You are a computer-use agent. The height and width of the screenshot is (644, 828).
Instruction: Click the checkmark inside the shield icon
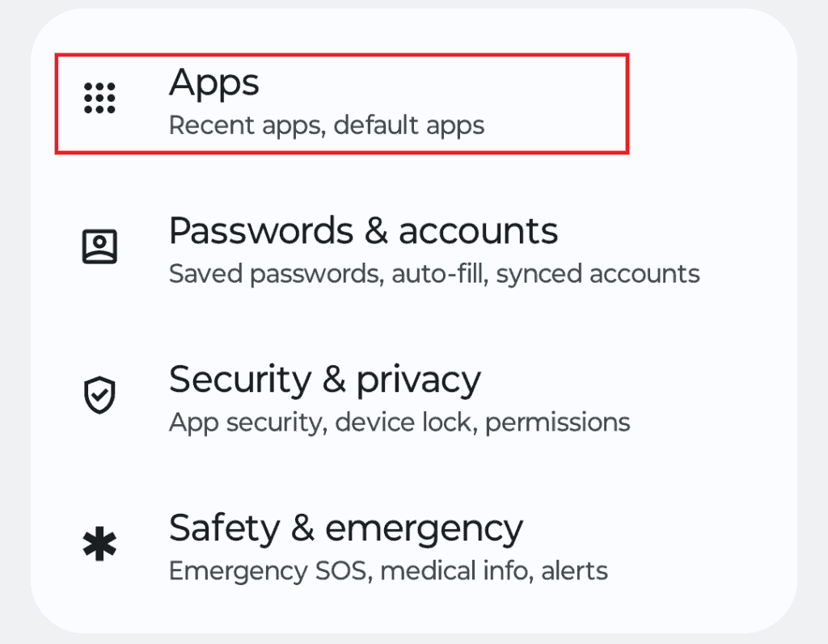(x=100, y=396)
